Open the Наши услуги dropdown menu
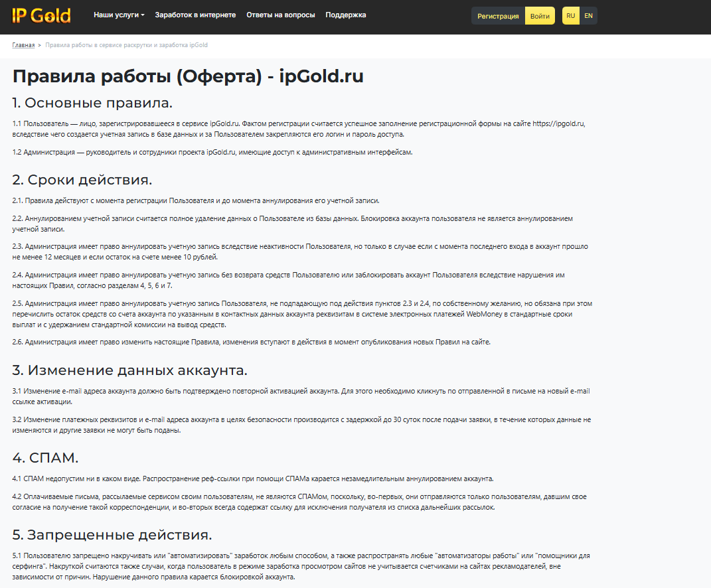Viewport: 711px width, 588px height. pos(119,15)
